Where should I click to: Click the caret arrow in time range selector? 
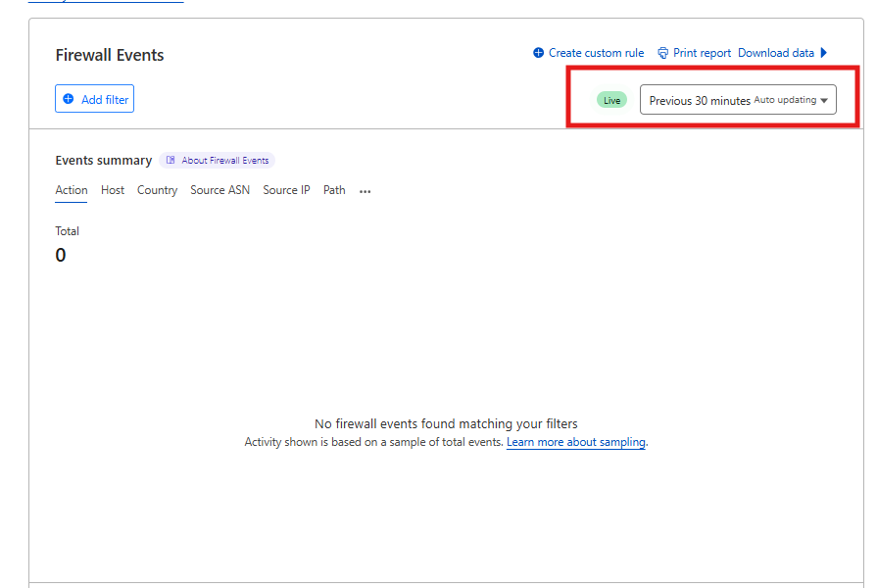(824, 101)
